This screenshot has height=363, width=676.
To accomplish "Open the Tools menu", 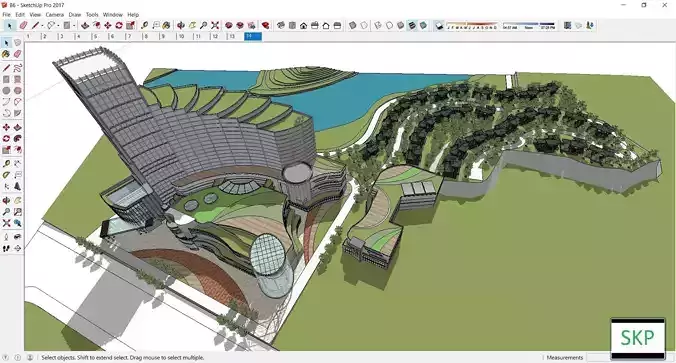I will pyautogui.click(x=92, y=14).
